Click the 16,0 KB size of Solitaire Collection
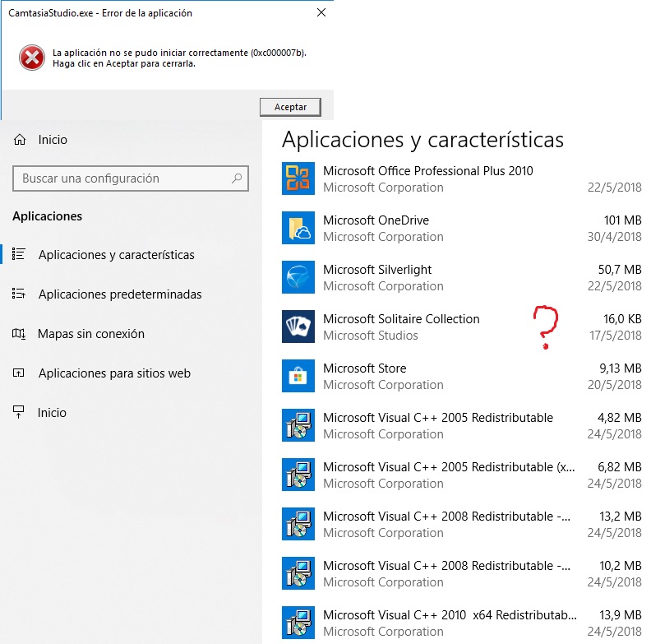This screenshot has width=651, height=644. (x=622, y=319)
